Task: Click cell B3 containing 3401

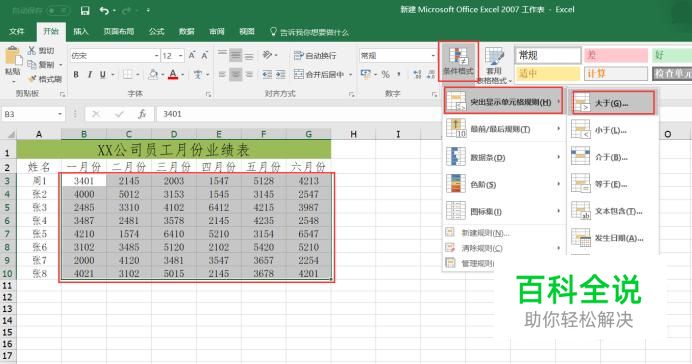Action: click(84, 181)
